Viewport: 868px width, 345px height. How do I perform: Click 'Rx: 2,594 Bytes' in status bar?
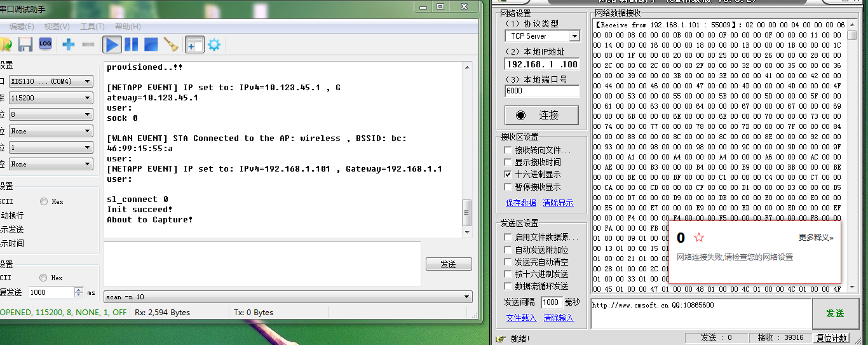click(162, 312)
